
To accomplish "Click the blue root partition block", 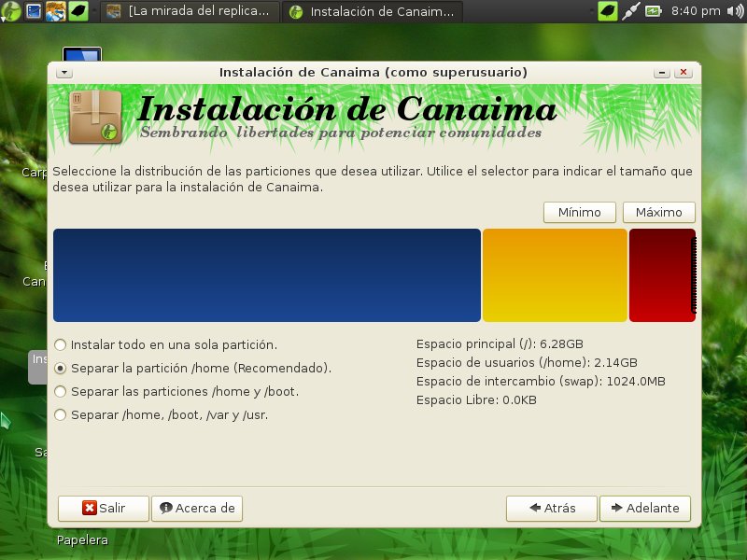I will pyautogui.click(x=266, y=275).
